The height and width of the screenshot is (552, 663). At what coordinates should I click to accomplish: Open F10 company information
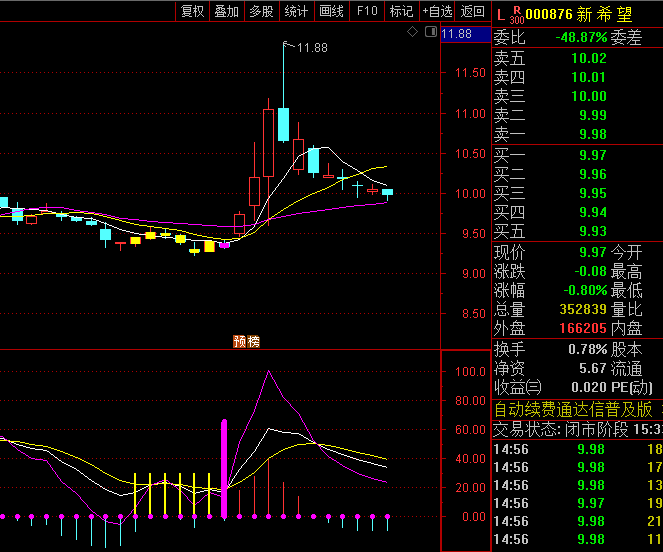(x=367, y=11)
